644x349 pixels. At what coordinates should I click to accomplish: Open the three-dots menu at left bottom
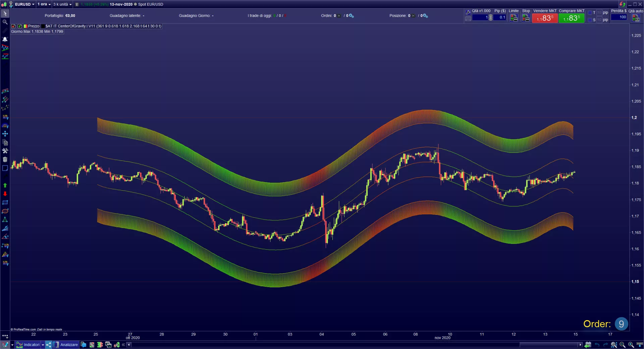[5, 336]
